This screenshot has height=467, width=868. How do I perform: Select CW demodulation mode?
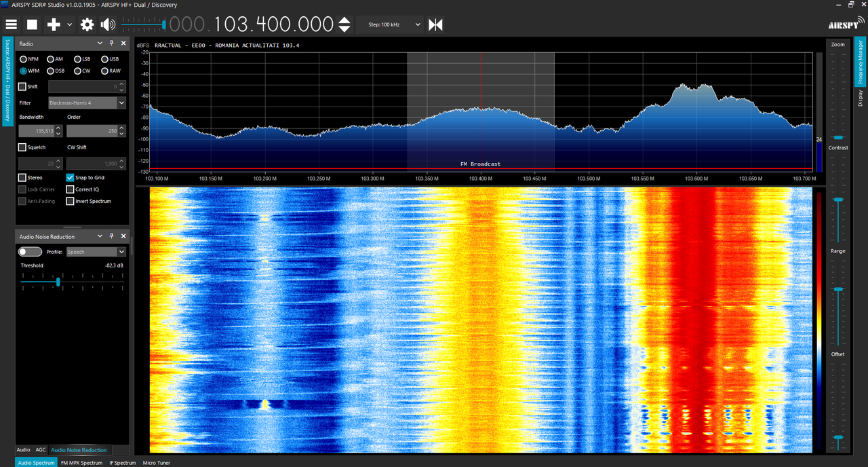[x=82, y=71]
